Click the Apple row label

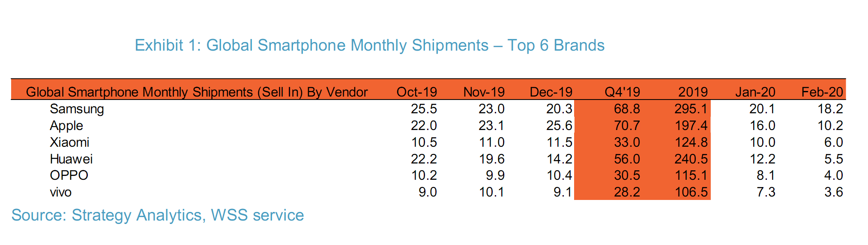point(66,126)
